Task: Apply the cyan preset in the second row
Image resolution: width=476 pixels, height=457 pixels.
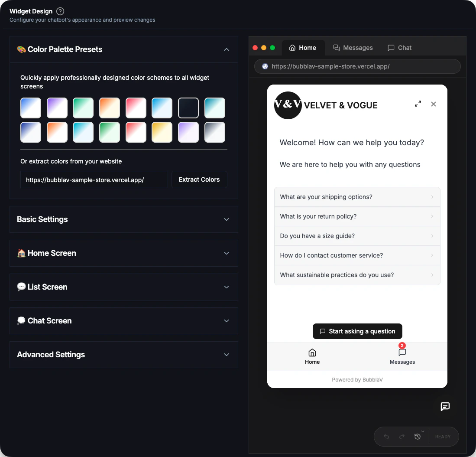Action: tap(83, 132)
